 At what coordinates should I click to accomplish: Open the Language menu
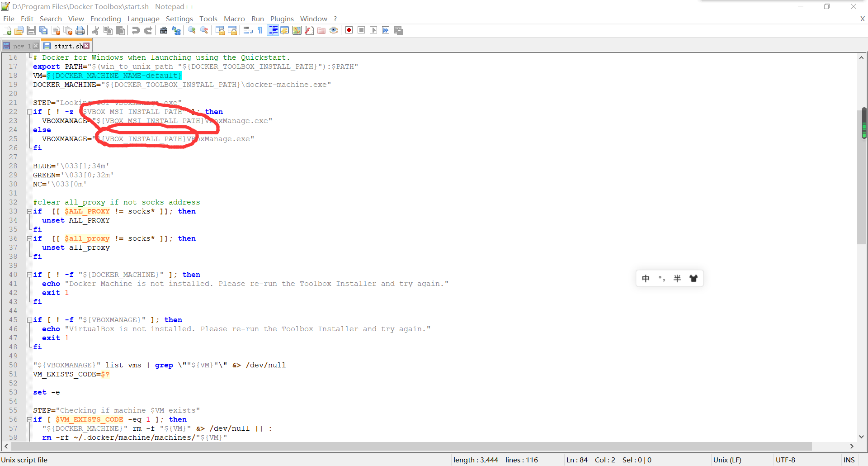click(143, 19)
